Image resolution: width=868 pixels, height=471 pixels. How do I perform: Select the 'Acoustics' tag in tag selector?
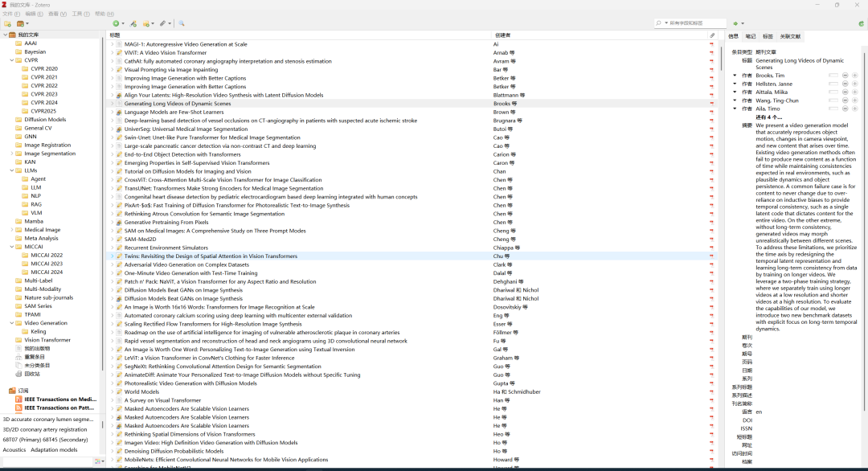pyautogui.click(x=14, y=450)
